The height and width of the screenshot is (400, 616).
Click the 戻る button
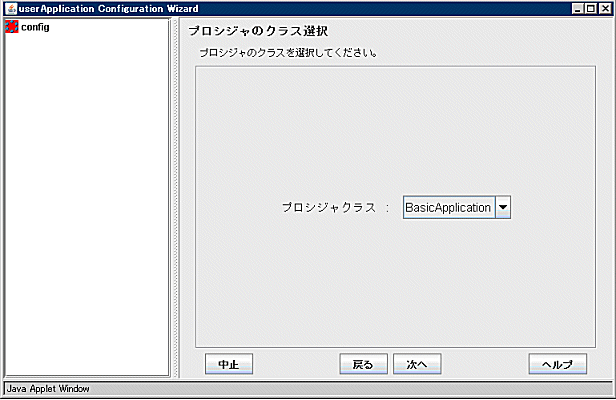[x=363, y=364]
